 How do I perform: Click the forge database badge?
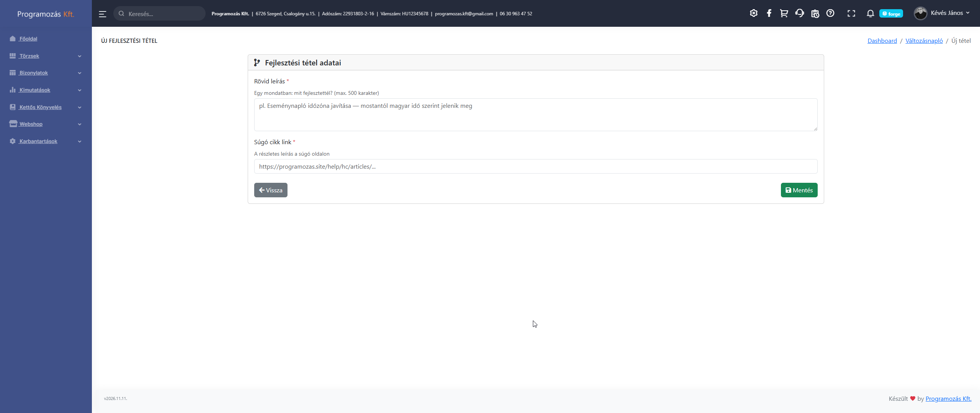[x=891, y=14]
